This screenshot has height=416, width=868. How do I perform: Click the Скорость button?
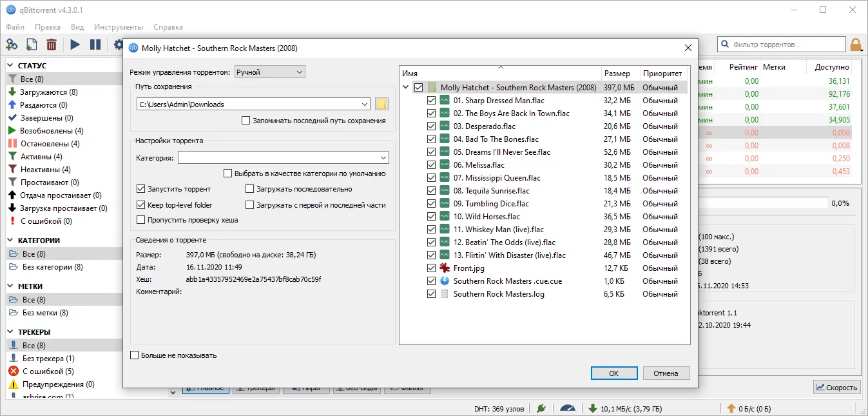(837, 387)
